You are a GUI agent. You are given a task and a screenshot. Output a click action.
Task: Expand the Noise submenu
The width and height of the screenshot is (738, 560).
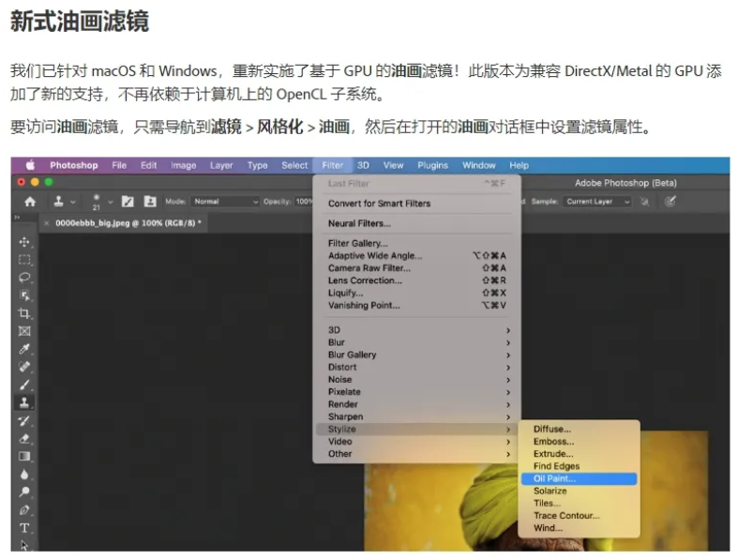coord(419,380)
